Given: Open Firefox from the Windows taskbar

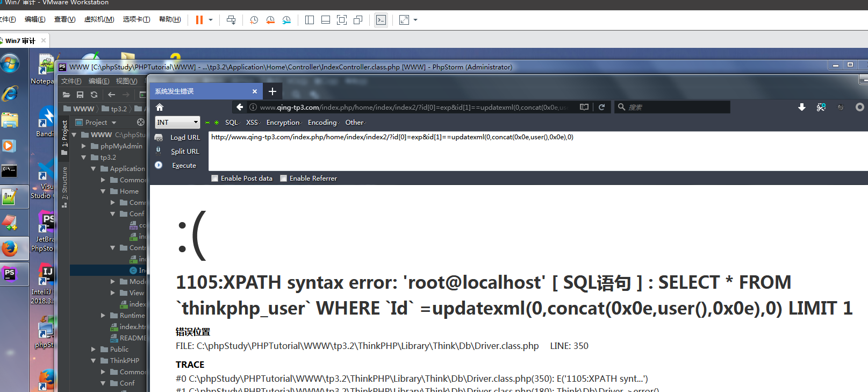Looking at the screenshot, I should 10,248.
